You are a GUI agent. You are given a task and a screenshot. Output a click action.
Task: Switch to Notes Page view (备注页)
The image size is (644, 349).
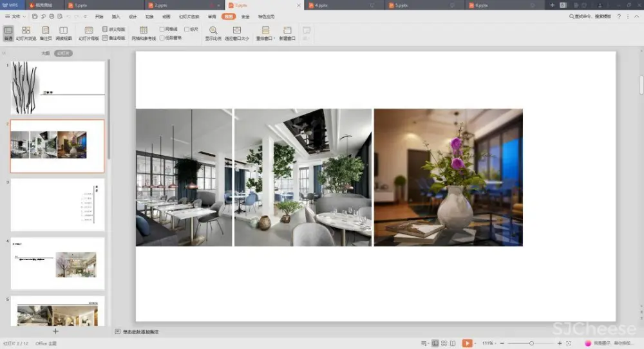[x=45, y=33]
